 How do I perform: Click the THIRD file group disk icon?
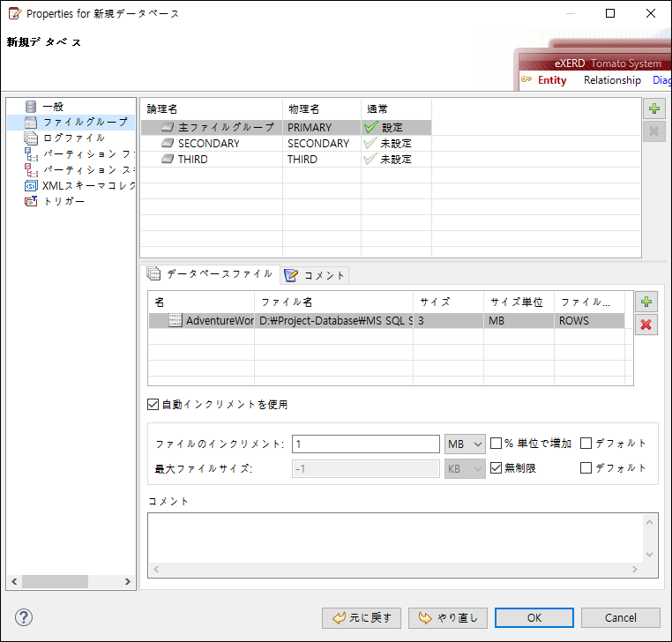(x=168, y=159)
